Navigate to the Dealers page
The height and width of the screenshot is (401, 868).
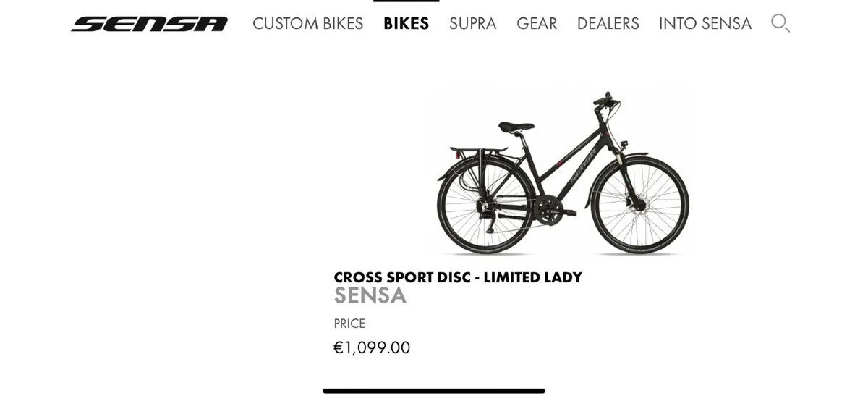pyautogui.click(x=608, y=24)
